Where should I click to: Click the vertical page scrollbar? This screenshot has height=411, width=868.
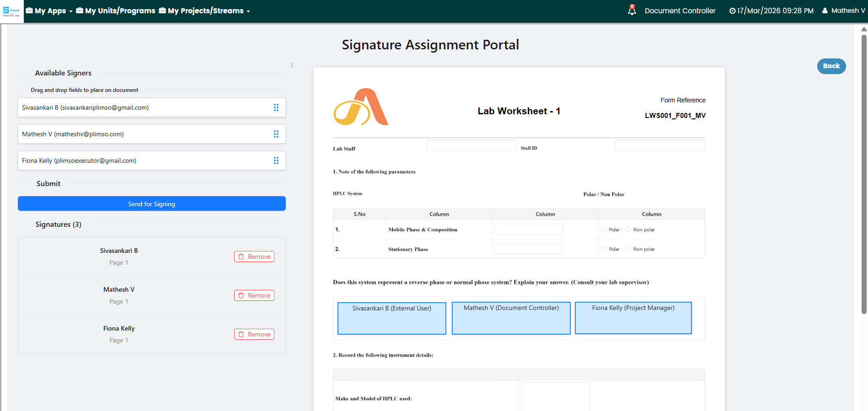[864, 174]
